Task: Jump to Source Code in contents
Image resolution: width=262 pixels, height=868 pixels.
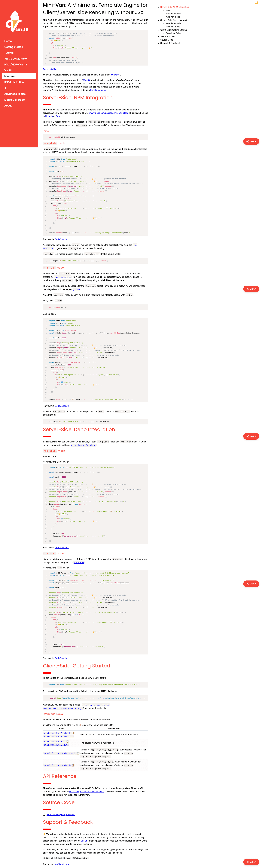Action: 167,40
